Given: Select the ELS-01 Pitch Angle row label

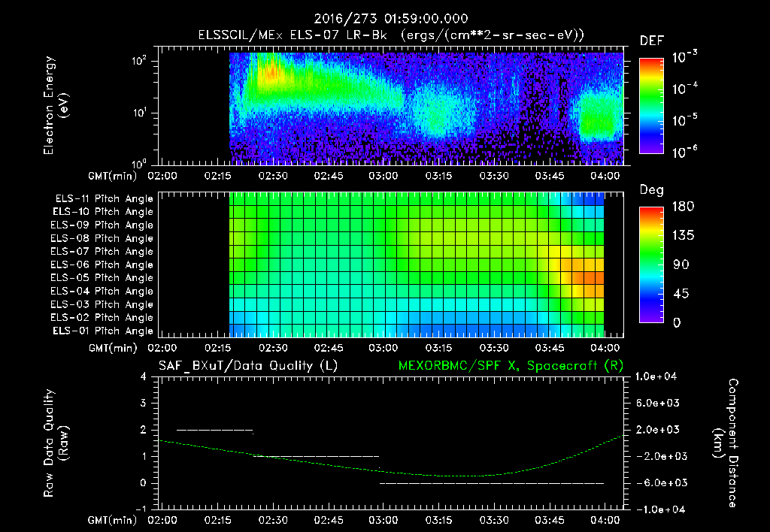Looking at the screenshot, I should (103, 331).
